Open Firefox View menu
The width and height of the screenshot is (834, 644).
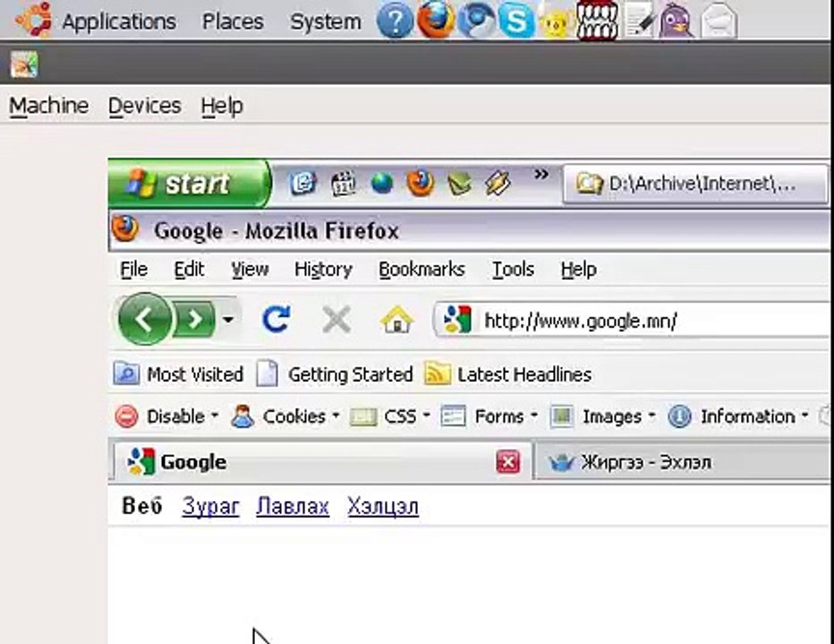(x=250, y=269)
